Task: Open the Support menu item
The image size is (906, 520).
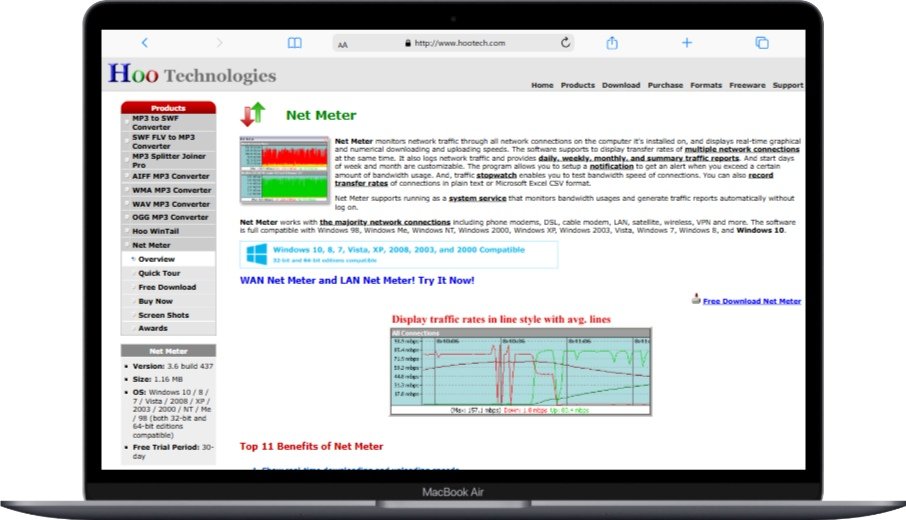Action: pos(788,85)
